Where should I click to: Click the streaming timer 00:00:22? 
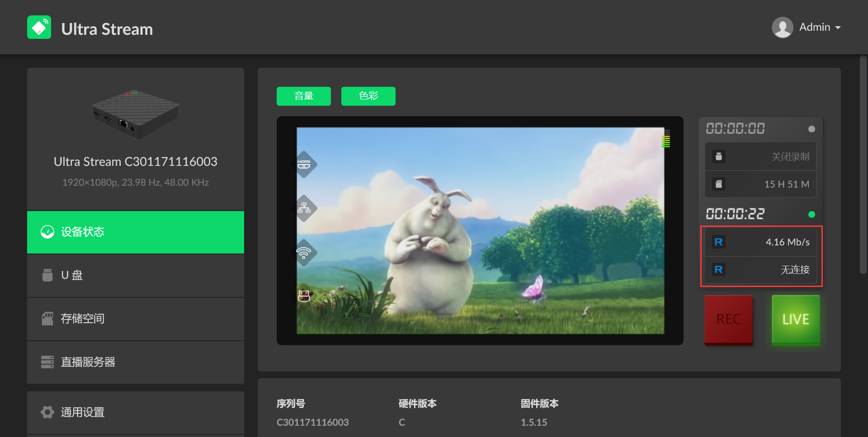pos(736,214)
